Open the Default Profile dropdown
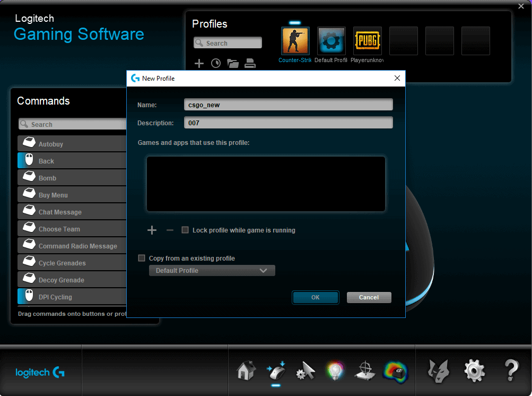The image size is (532, 396). click(x=212, y=270)
